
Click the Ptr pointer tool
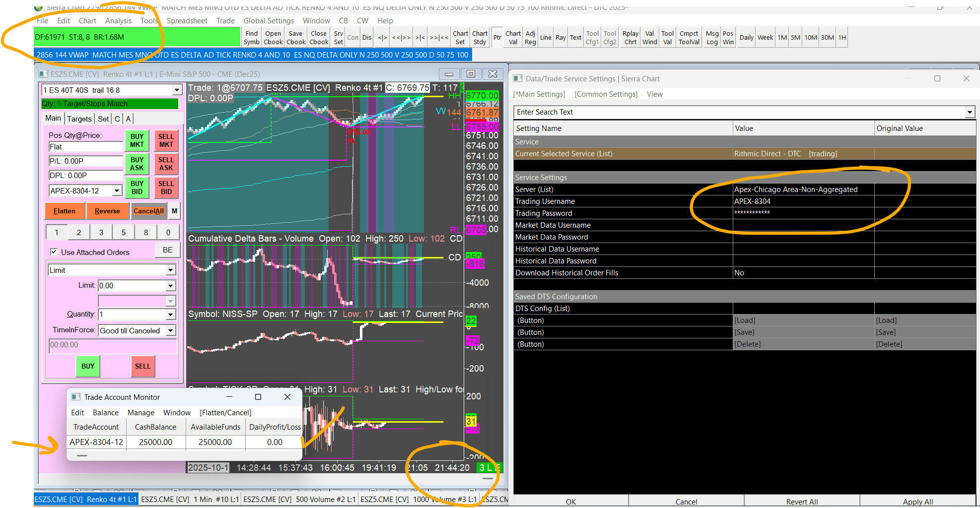497,38
